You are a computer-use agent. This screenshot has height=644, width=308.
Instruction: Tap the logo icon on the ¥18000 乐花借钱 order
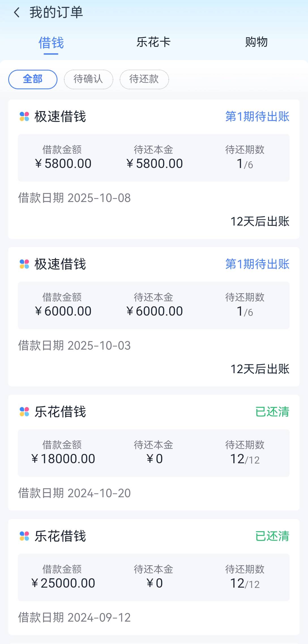point(24,412)
